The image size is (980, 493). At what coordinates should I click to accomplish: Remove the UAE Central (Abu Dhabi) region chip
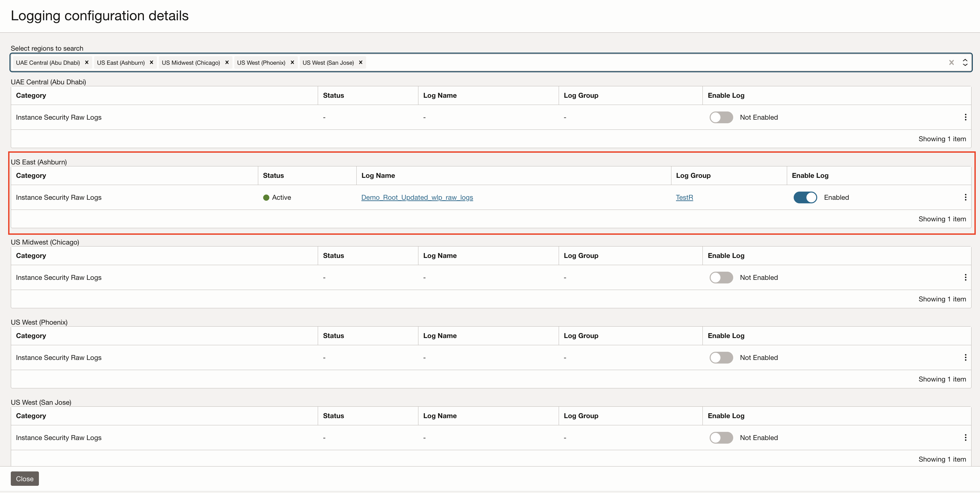(x=87, y=62)
